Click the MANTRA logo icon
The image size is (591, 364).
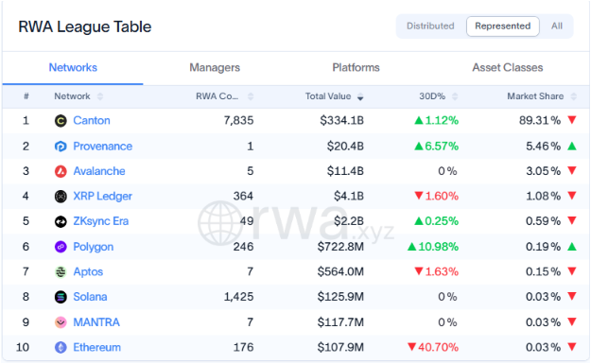click(61, 322)
